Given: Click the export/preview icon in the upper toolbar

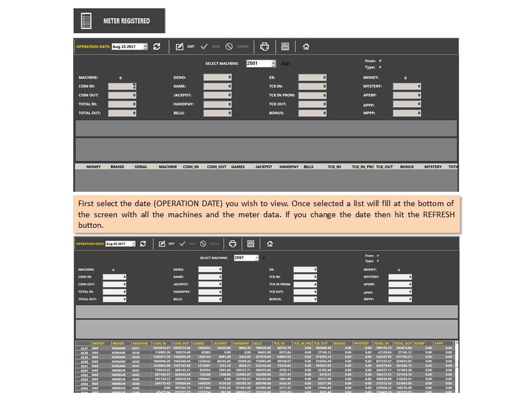Looking at the screenshot, I should 285,47.
